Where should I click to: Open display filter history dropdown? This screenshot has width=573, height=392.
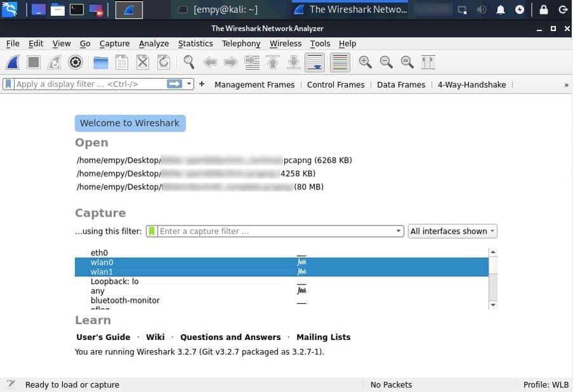coord(189,84)
